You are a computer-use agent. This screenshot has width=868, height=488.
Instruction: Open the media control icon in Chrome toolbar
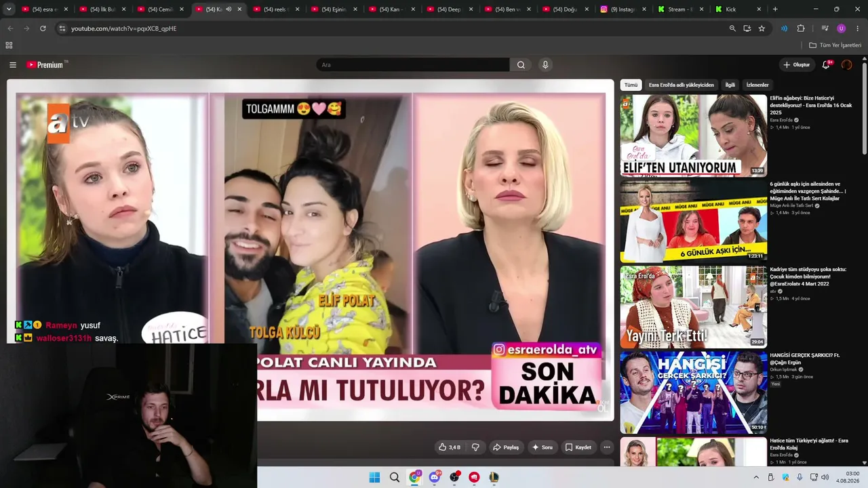pyautogui.click(x=825, y=28)
